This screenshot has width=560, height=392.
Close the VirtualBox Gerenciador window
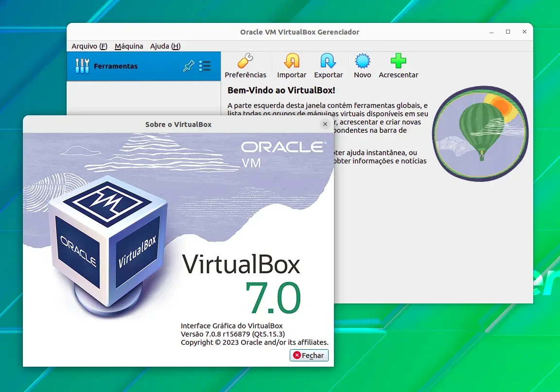tap(525, 32)
